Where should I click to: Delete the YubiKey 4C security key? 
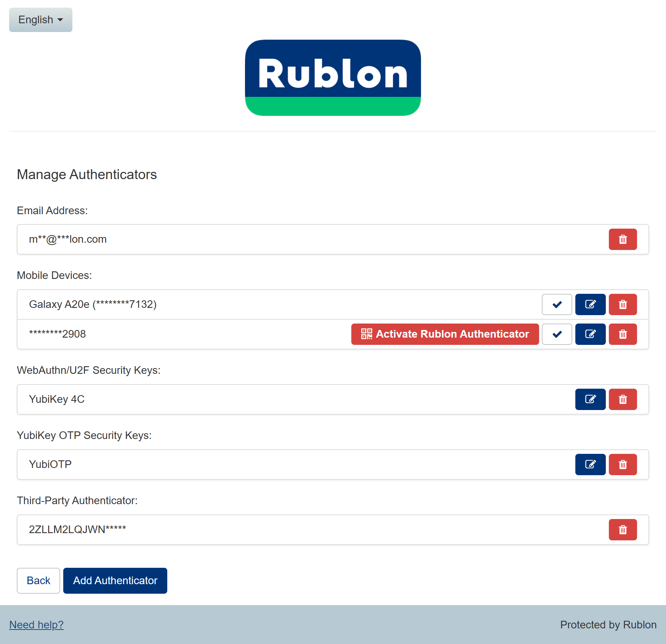pos(623,399)
